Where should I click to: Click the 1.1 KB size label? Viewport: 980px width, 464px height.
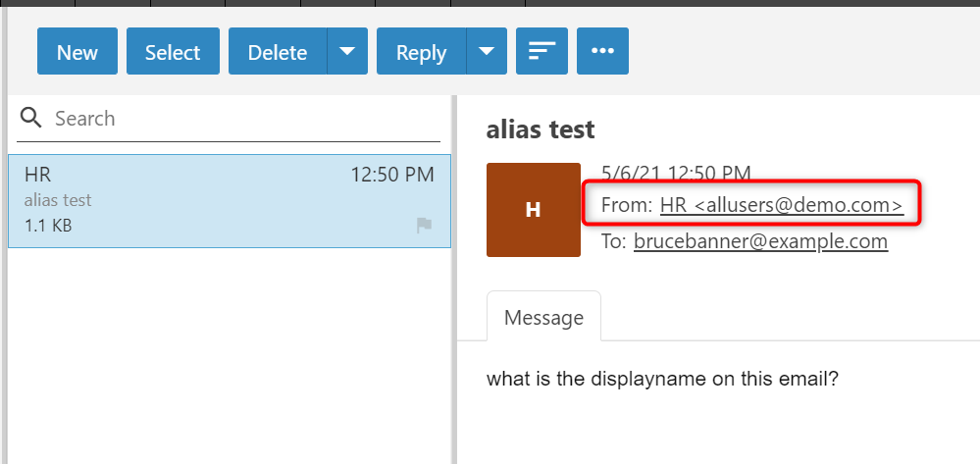pos(48,226)
